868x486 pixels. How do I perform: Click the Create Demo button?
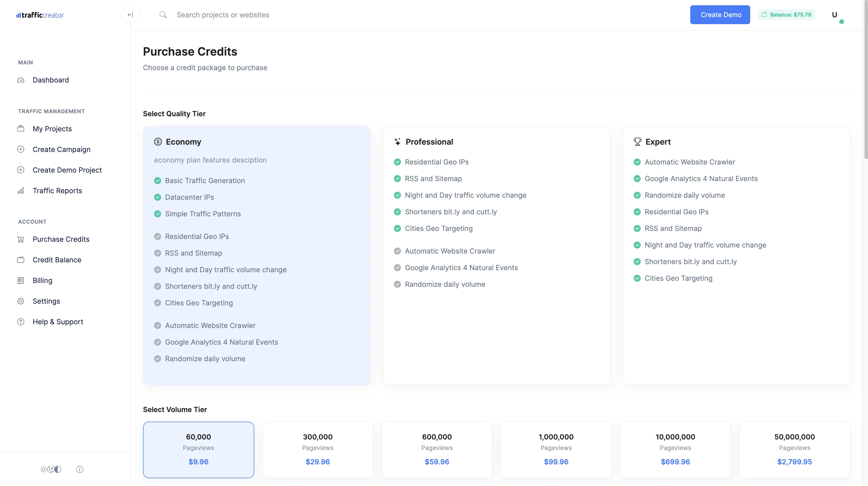pos(720,15)
